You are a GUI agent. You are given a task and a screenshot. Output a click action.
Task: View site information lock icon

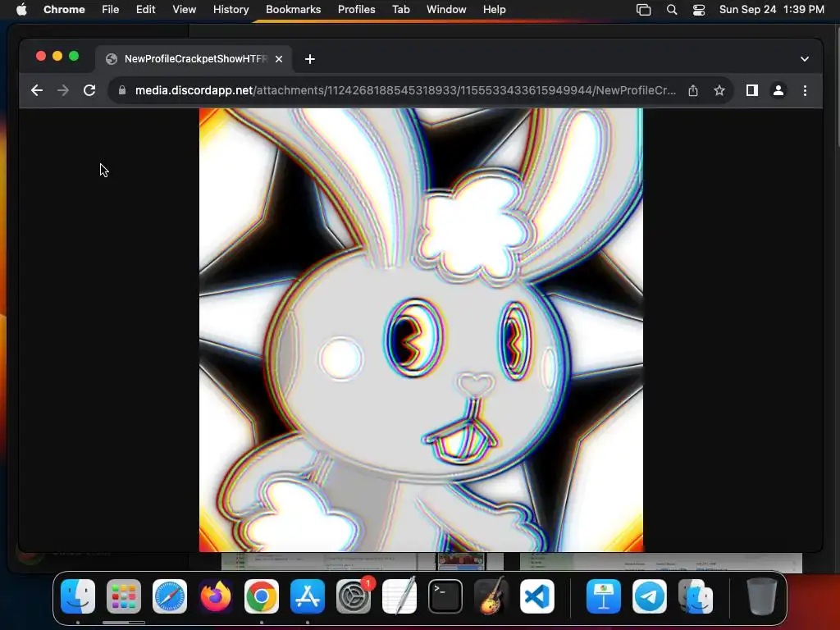click(x=122, y=90)
